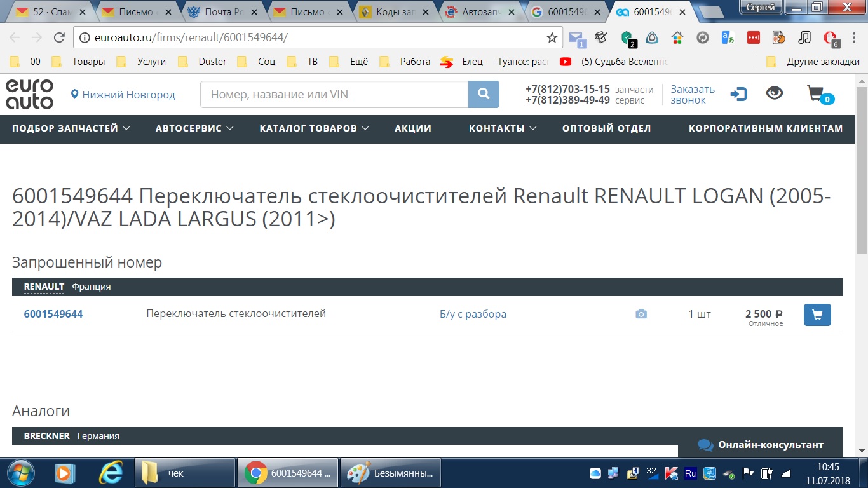Expand the АВТОСЕРВИС dropdown menu
This screenshot has height=488, width=868.
[194, 128]
